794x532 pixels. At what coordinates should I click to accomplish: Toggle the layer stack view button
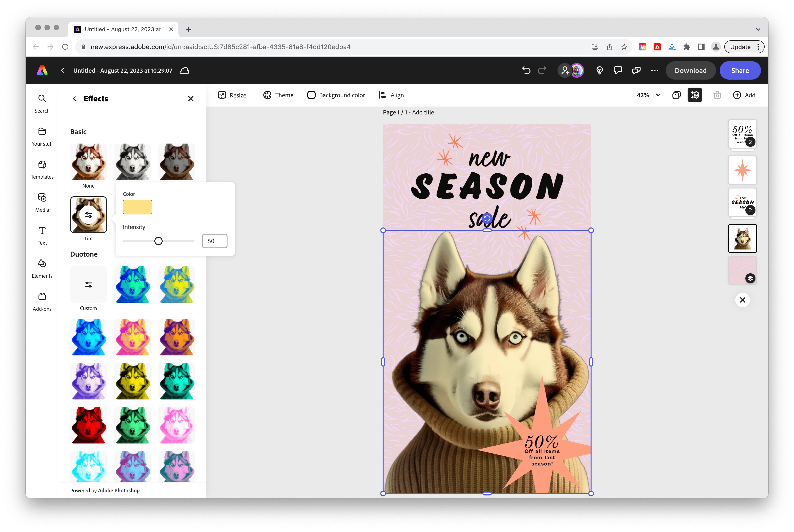point(695,95)
